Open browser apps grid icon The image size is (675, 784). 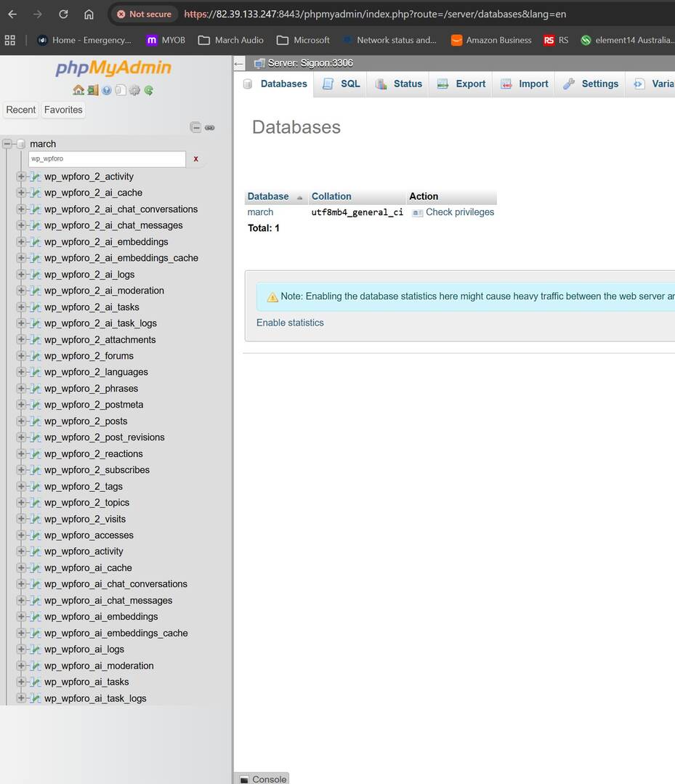[x=10, y=40]
